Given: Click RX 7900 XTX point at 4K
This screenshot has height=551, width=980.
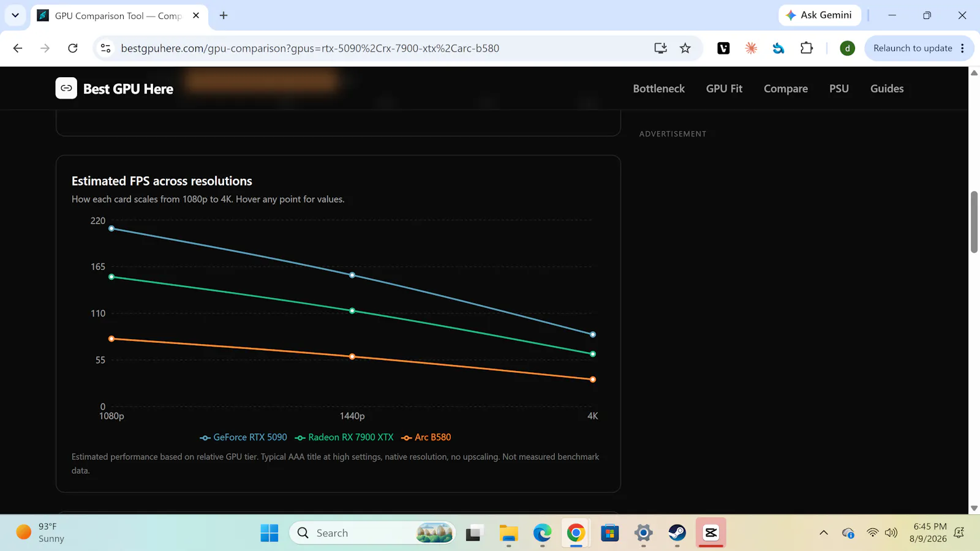Looking at the screenshot, I should [x=593, y=354].
